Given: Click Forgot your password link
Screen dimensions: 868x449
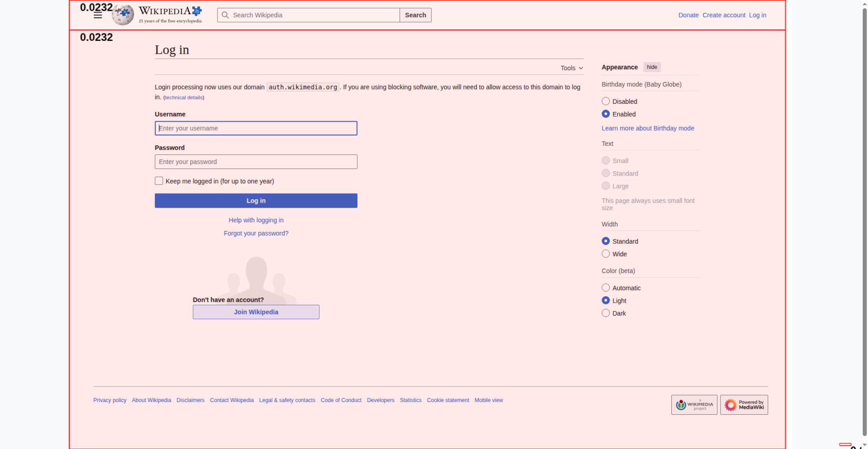Looking at the screenshot, I should (256, 233).
